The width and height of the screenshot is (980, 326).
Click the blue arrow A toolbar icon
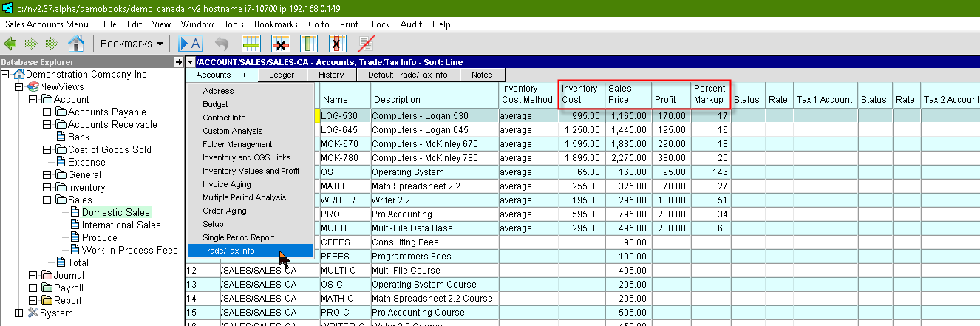pyautogui.click(x=190, y=44)
